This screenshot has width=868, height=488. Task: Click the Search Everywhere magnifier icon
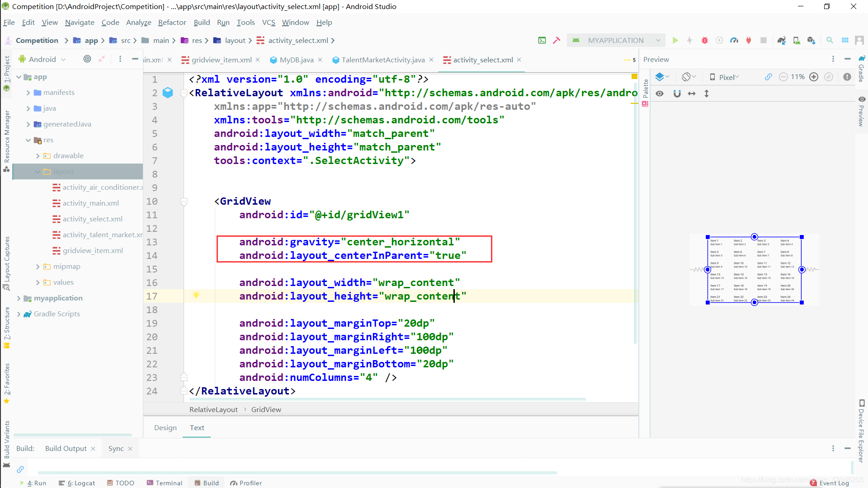pos(830,41)
